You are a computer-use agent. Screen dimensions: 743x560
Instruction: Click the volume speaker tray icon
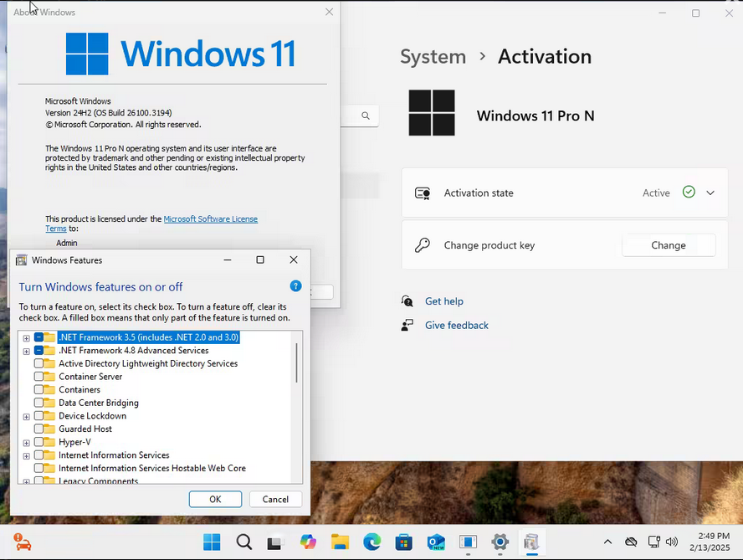pos(671,542)
